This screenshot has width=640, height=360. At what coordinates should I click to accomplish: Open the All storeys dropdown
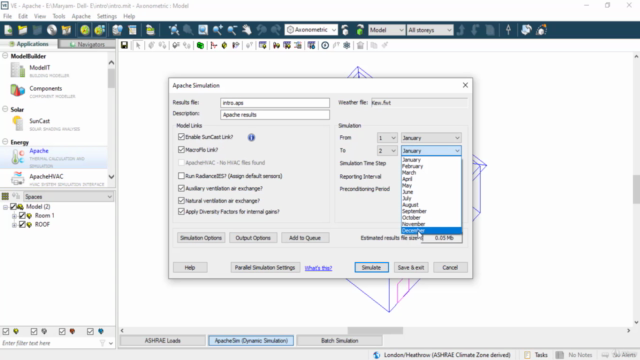(430, 30)
